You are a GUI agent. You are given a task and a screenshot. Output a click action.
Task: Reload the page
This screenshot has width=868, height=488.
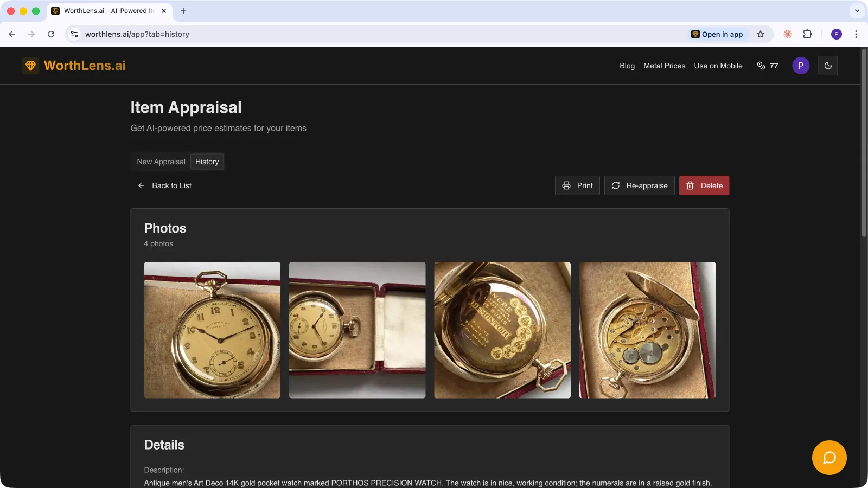[x=51, y=34]
